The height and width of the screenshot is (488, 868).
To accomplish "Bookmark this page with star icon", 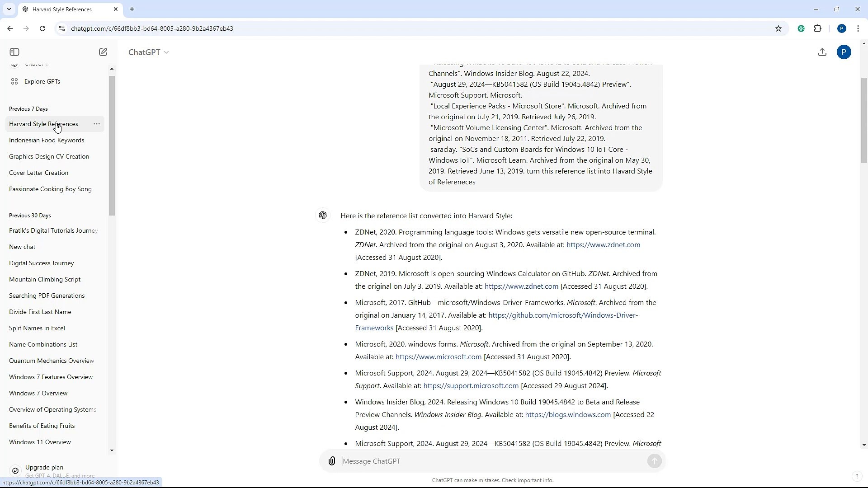I will 778,28.
